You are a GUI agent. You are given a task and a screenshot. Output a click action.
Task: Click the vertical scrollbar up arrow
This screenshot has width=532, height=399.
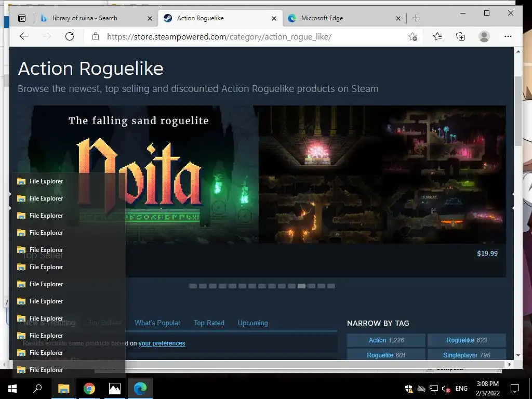tap(518, 51)
